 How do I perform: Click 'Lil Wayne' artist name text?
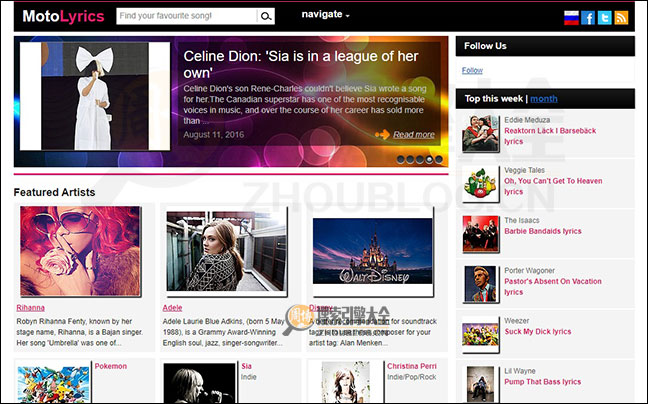pos(519,371)
